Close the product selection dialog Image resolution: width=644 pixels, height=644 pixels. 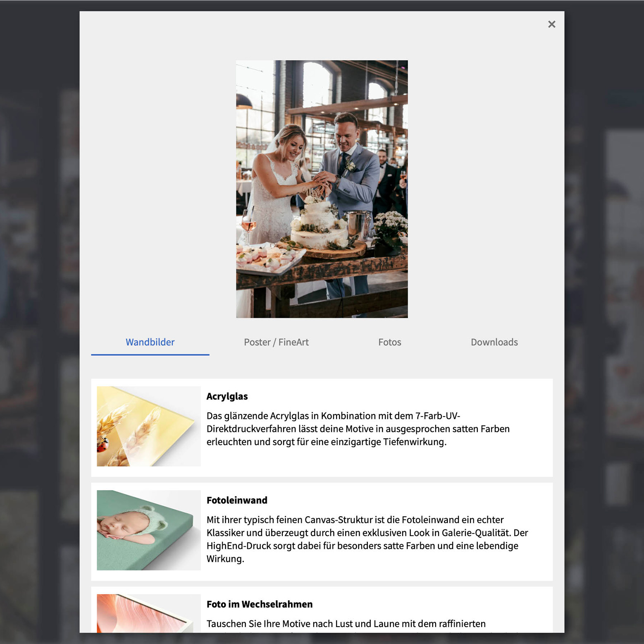tap(551, 24)
